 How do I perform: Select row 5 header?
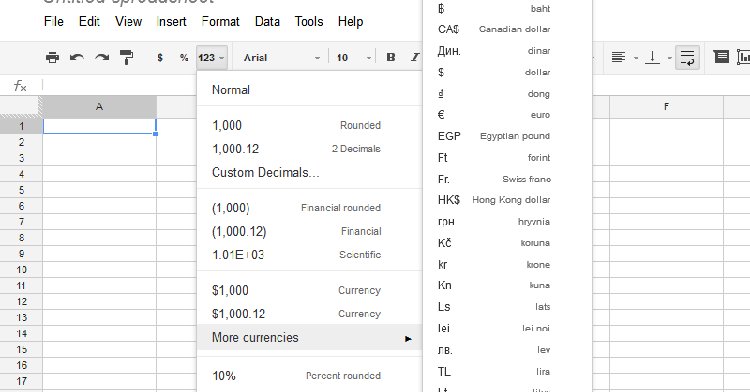[21, 190]
